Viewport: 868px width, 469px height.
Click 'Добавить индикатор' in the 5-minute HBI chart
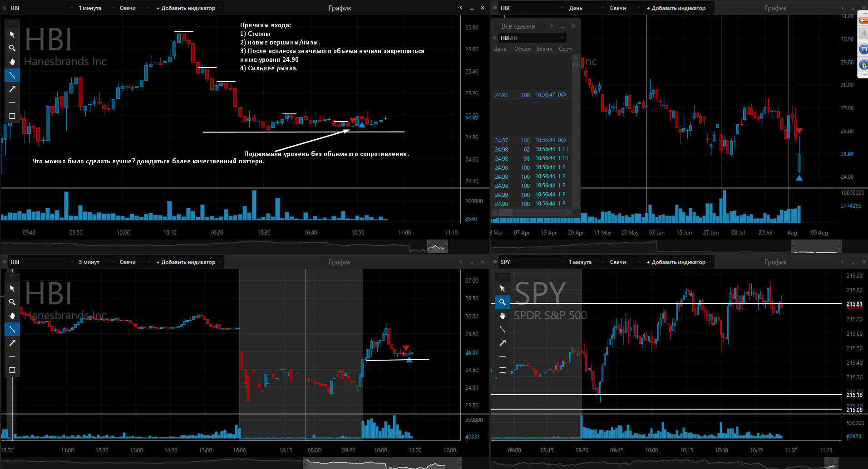[188, 262]
